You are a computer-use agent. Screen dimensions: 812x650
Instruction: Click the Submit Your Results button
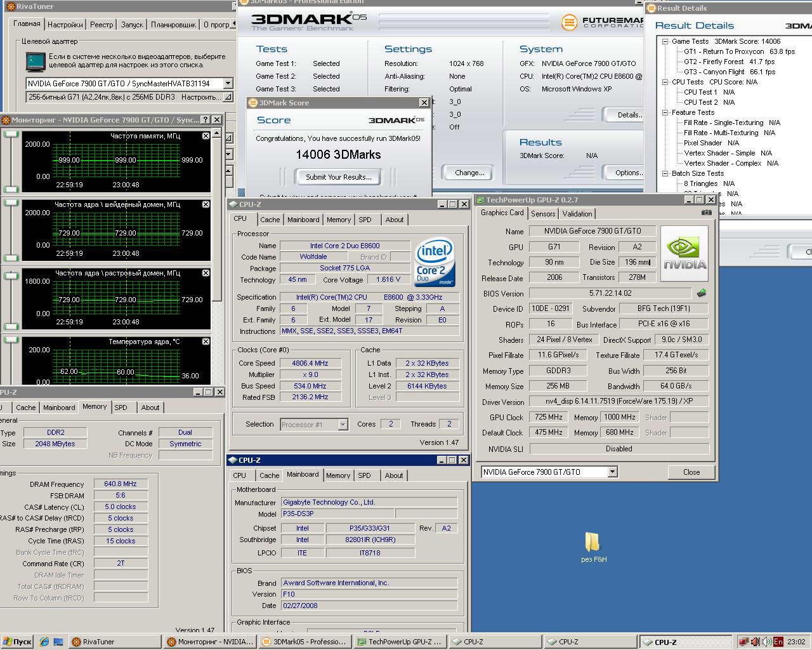point(339,177)
